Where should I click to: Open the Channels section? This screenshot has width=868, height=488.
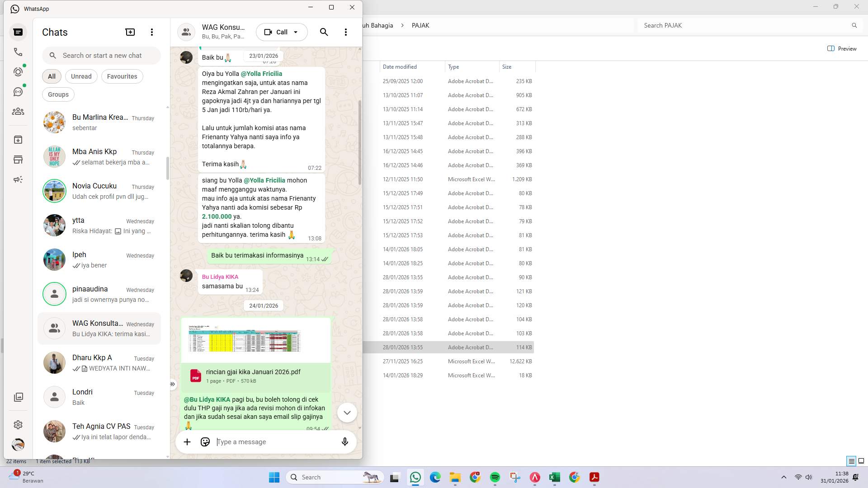[18, 91]
